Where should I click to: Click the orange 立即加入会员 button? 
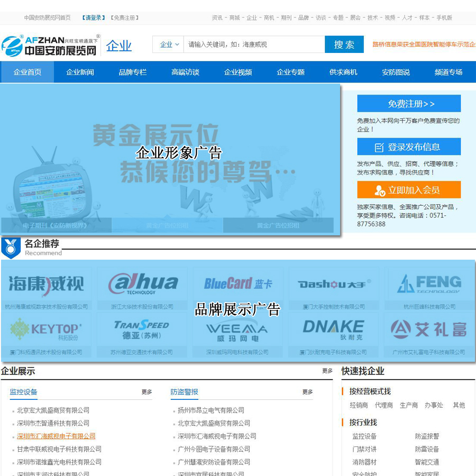(x=409, y=190)
